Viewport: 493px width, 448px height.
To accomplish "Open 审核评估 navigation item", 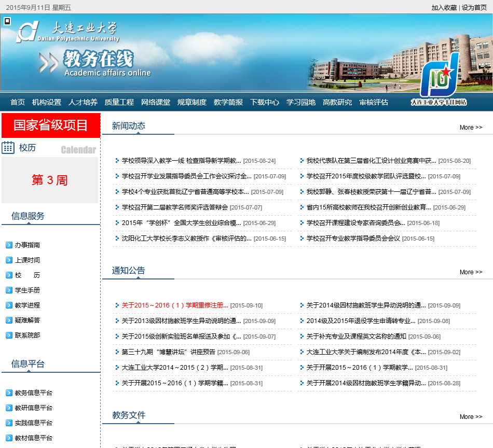I will click(374, 102).
